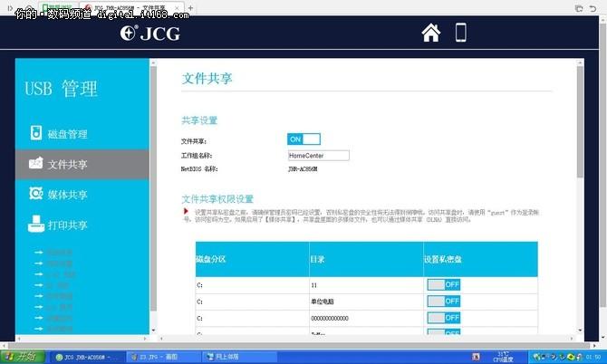607x364 pixels.
Task: Select the 目录 column header
Action: 366,259
